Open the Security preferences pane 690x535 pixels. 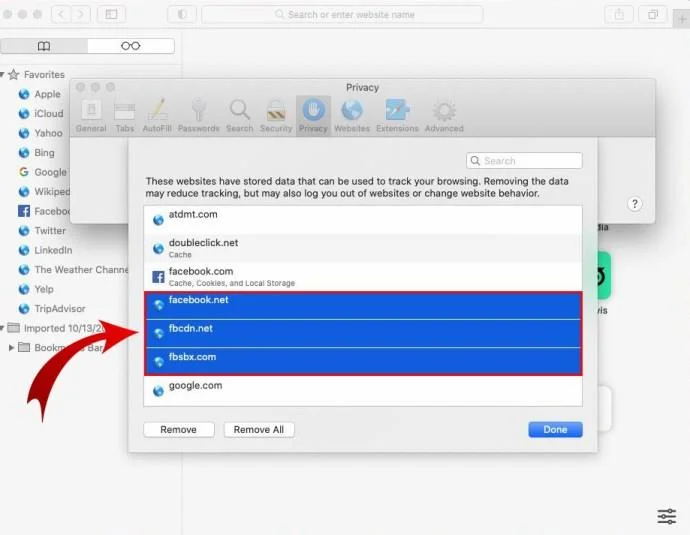(276, 116)
